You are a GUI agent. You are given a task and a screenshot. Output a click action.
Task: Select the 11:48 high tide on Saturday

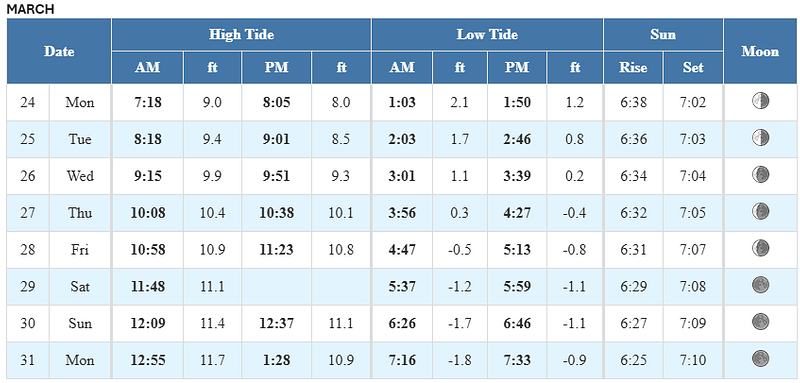coord(147,286)
